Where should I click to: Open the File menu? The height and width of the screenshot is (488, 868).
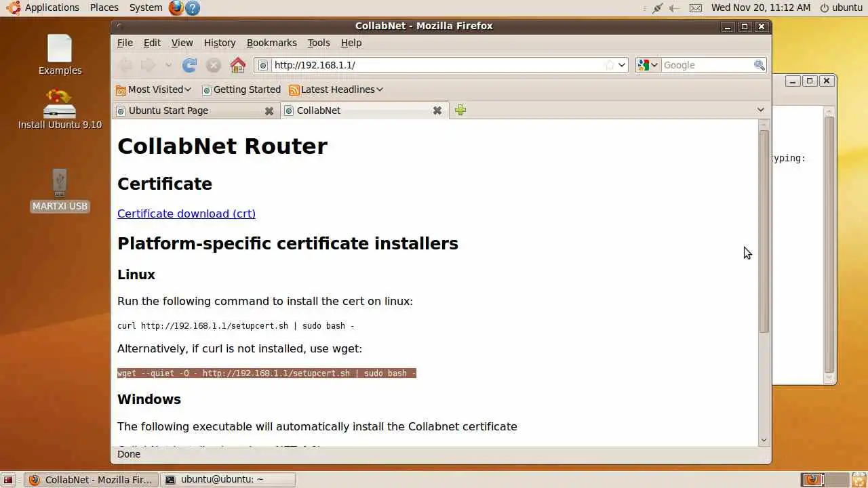pyautogui.click(x=125, y=43)
